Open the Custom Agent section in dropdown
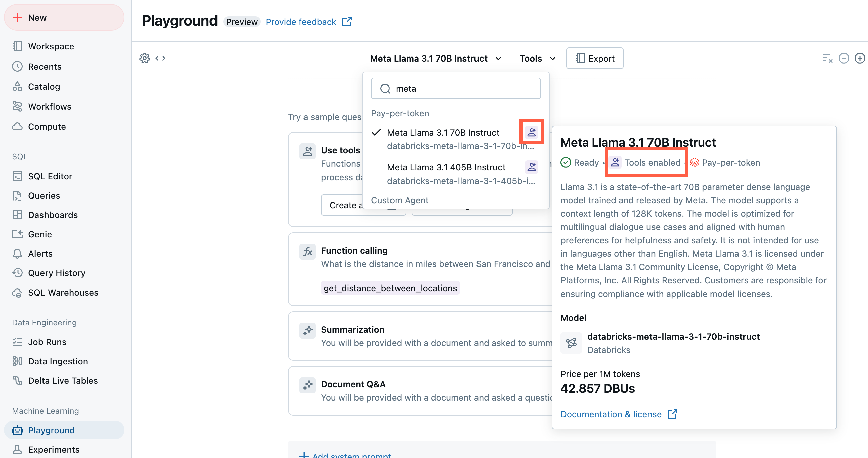The image size is (868, 458). pyautogui.click(x=400, y=200)
